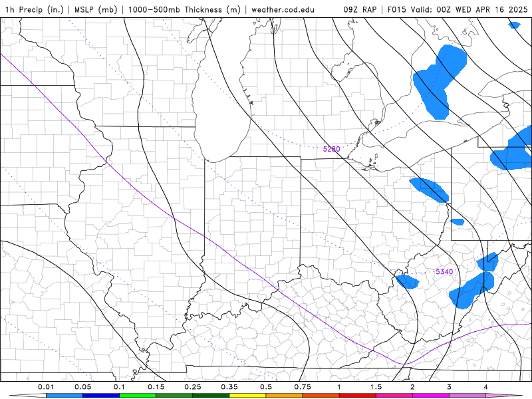Screen dimensions: 532x399
Task: Click the 0.35 legend value
Action: click(229, 387)
